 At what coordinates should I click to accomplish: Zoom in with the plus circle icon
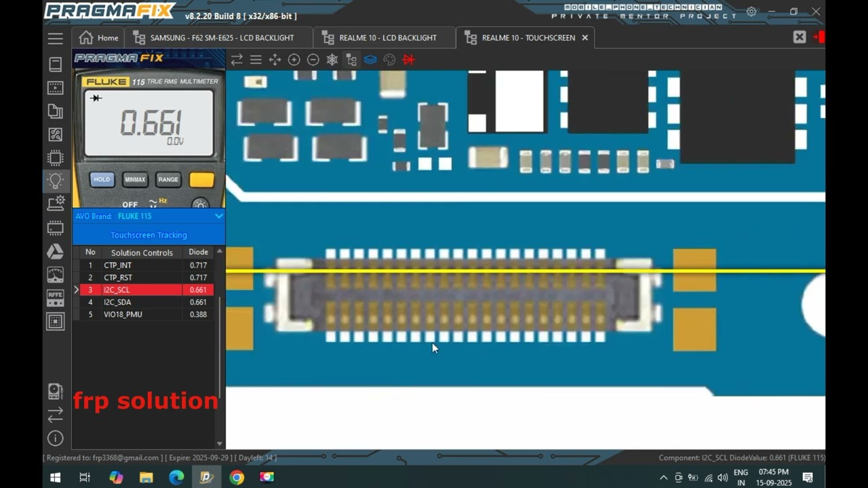[x=294, y=60]
